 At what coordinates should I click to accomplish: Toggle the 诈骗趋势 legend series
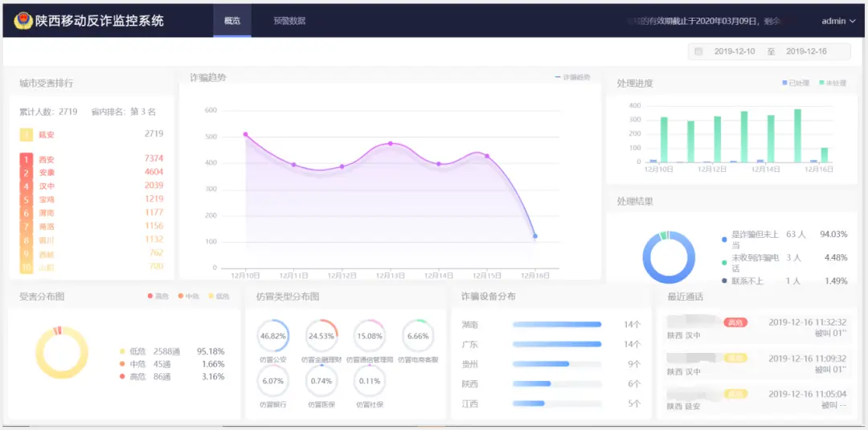point(572,77)
